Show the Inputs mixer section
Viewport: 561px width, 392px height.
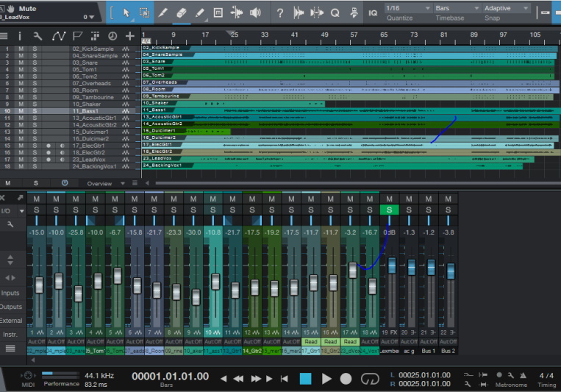(x=10, y=293)
